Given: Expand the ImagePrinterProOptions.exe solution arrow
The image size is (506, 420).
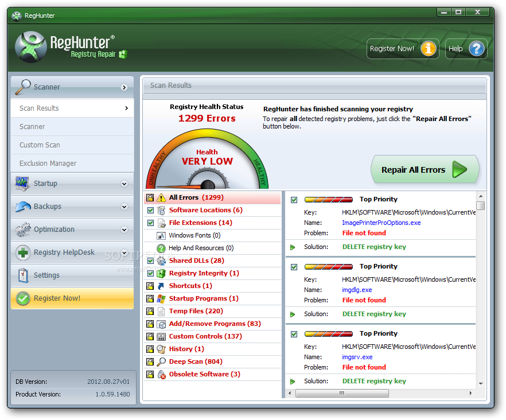Looking at the screenshot, I should click(x=293, y=247).
